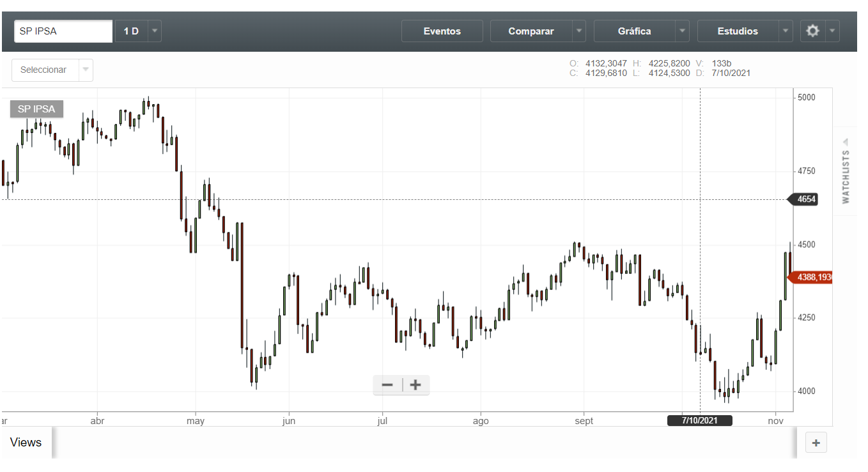
Task: Click the Gráfica button
Action: tap(635, 31)
